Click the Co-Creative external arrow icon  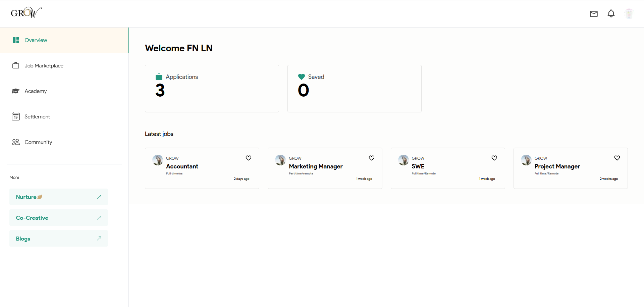tap(99, 218)
